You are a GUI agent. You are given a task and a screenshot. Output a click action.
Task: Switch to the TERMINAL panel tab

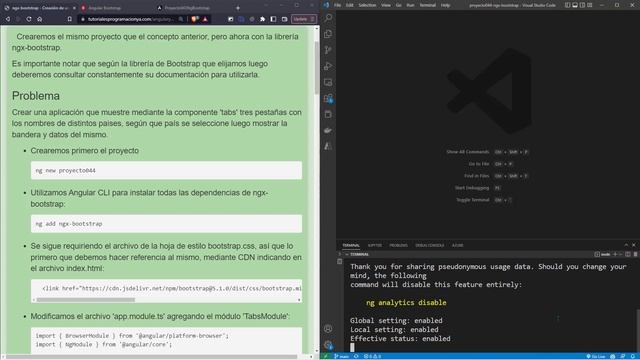point(351,245)
